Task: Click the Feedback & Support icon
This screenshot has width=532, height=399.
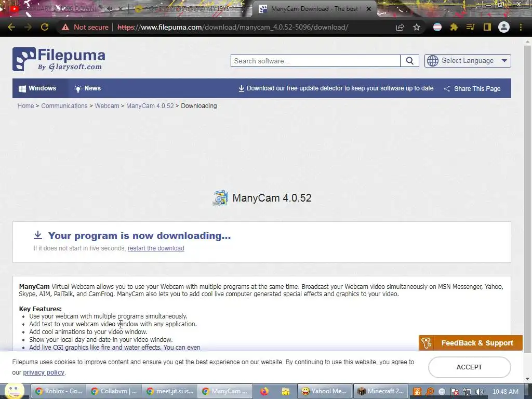Action: point(427,343)
